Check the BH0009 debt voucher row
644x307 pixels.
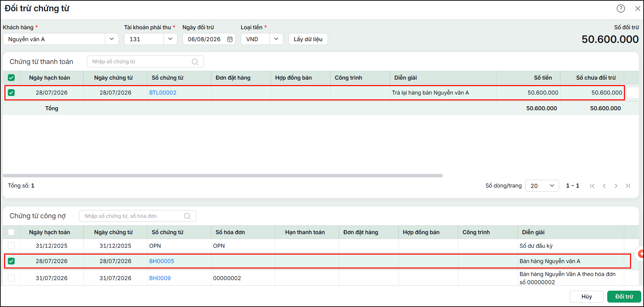pyautogui.click(x=11, y=278)
